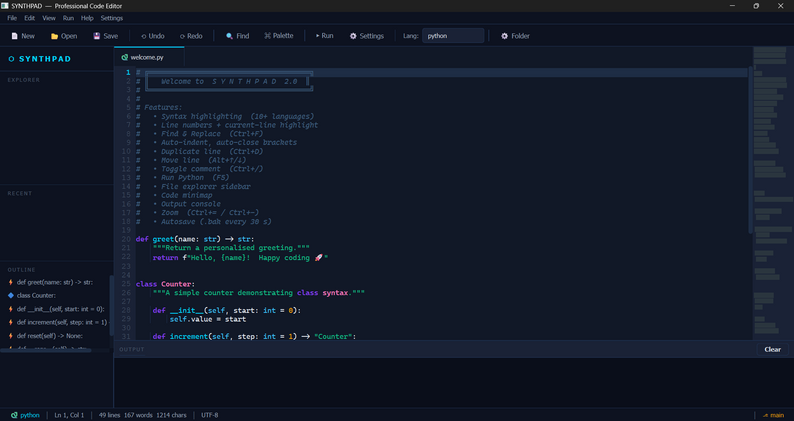Open a Folder from the toolbar
Viewport: 794px width, 421px height.
(515, 36)
